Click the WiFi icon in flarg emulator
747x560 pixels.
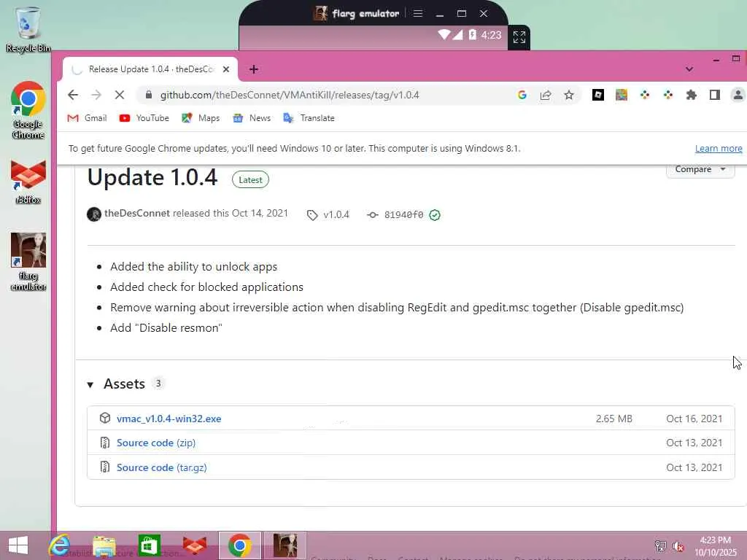coord(444,35)
